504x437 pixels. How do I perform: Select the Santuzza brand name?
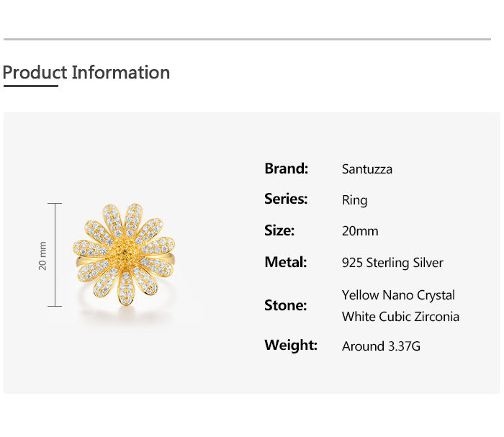[367, 169]
